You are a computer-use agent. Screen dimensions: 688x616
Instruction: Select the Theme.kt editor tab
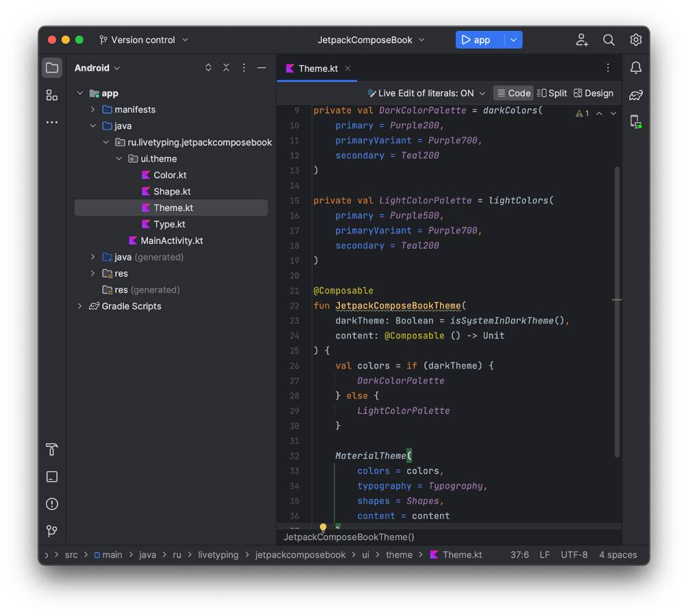[x=317, y=69]
